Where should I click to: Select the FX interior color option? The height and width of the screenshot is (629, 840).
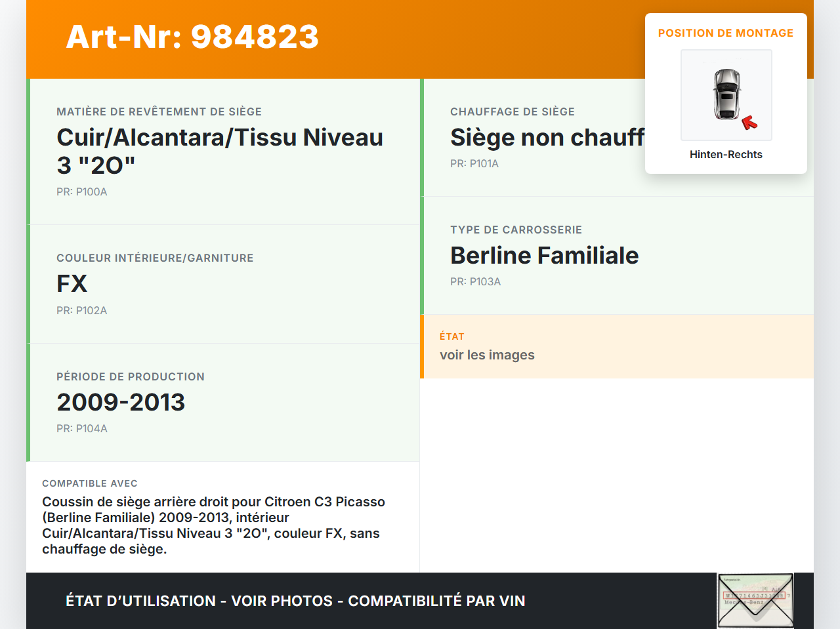click(x=72, y=283)
